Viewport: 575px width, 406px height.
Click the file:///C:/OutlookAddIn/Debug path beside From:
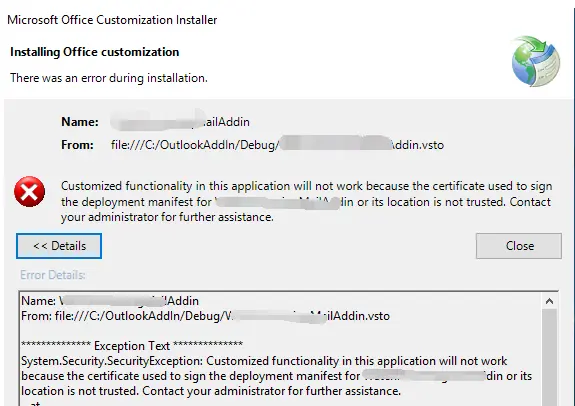(x=278, y=145)
